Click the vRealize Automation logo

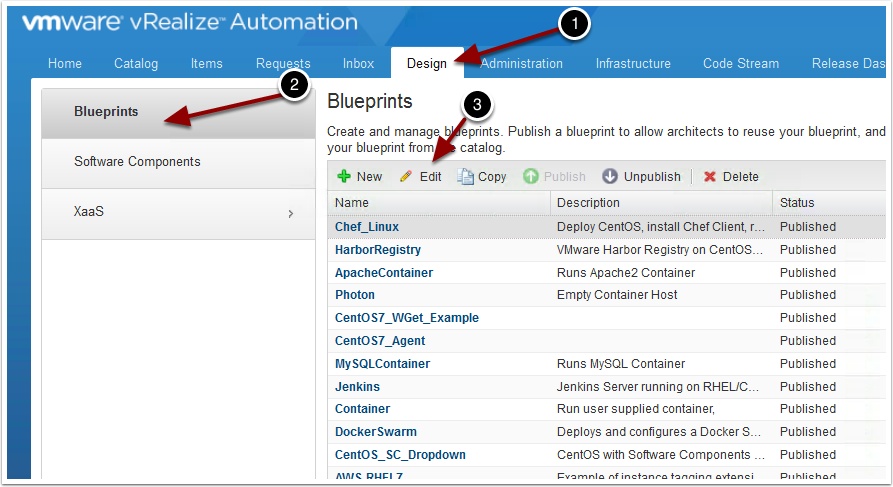tap(190, 22)
